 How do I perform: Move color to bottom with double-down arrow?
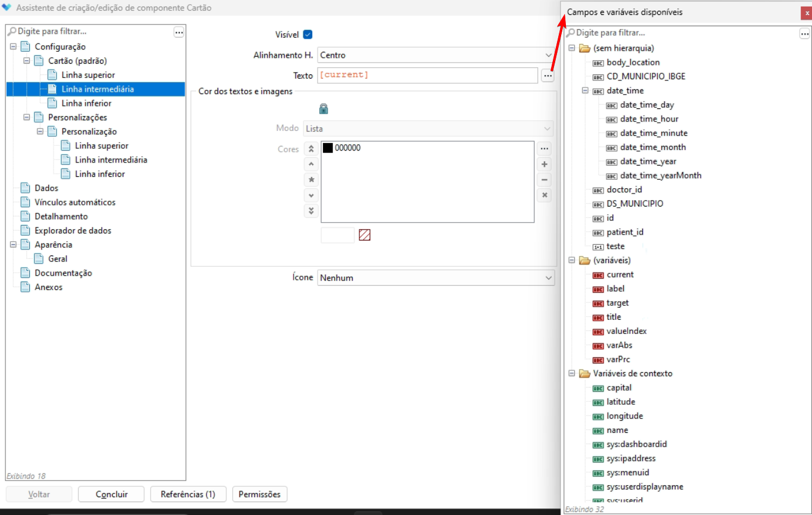click(x=311, y=211)
